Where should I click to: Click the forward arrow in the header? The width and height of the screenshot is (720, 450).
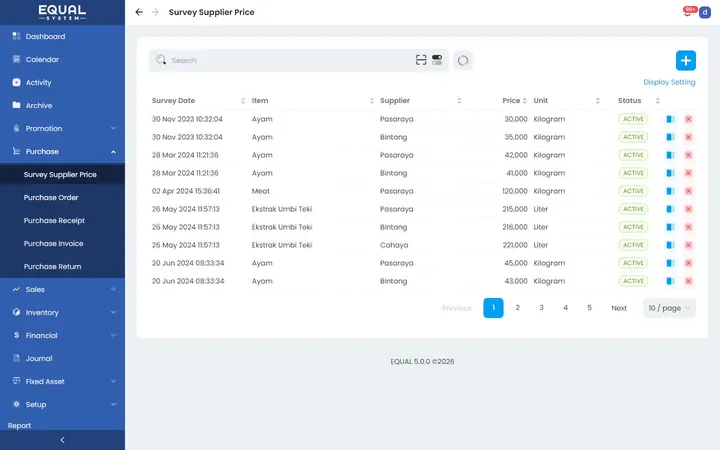[155, 12]
